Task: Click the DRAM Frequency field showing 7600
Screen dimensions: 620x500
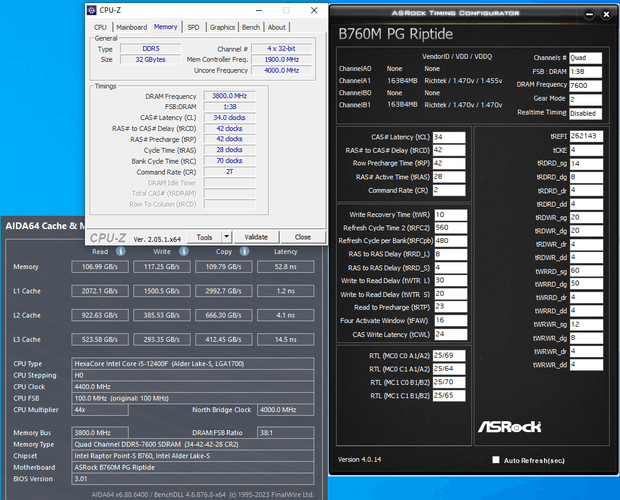Action: tap(585, 85)
